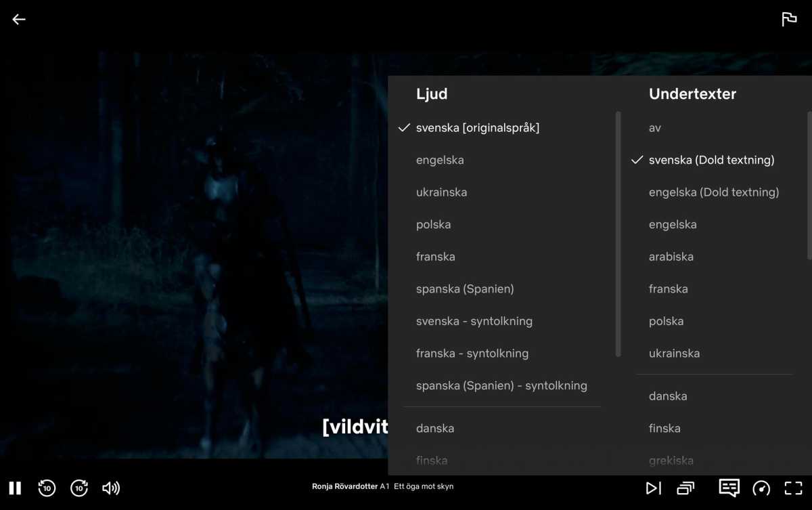Select 'svenska - syntolkning' audio track
Screen dimensions: 812x510
[474, 321]
